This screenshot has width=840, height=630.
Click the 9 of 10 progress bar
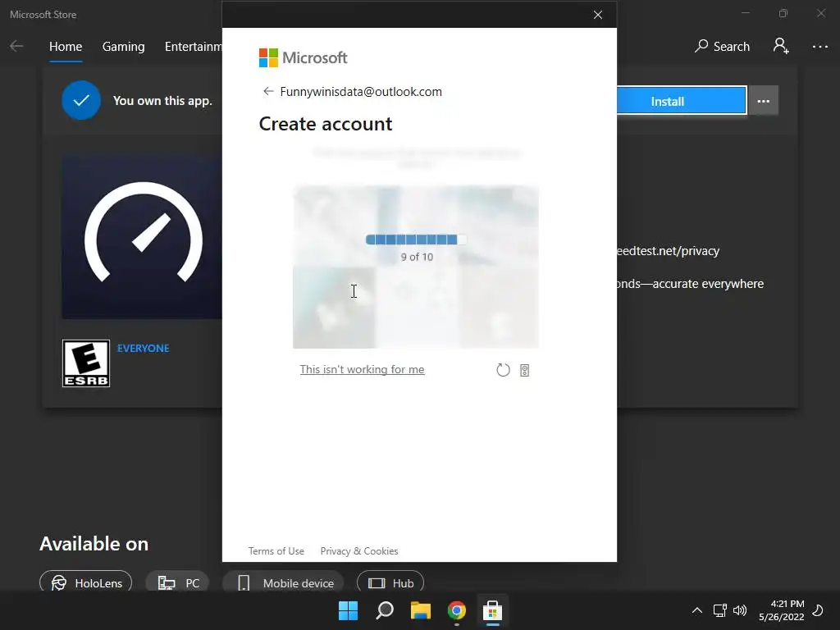(416, 240)
